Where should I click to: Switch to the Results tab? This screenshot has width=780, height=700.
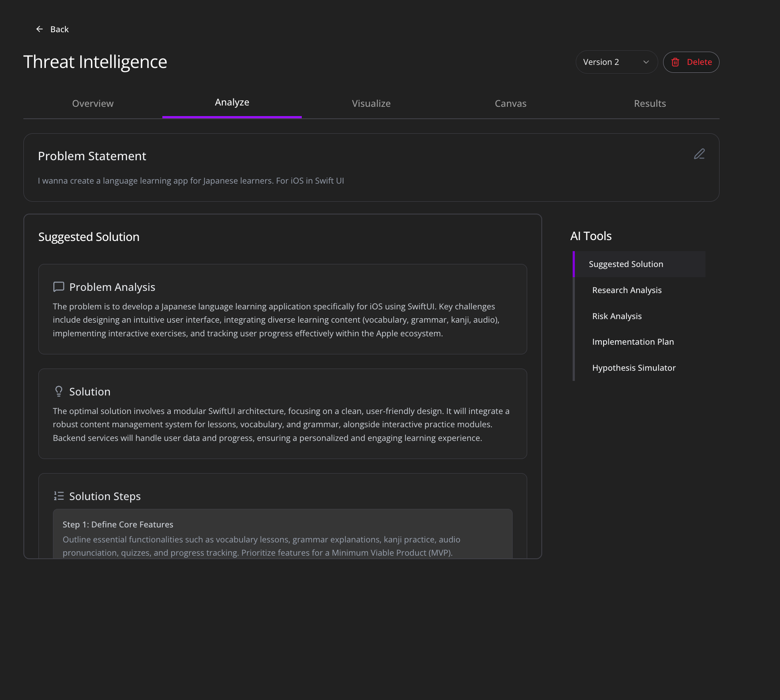tap(650, 103)
